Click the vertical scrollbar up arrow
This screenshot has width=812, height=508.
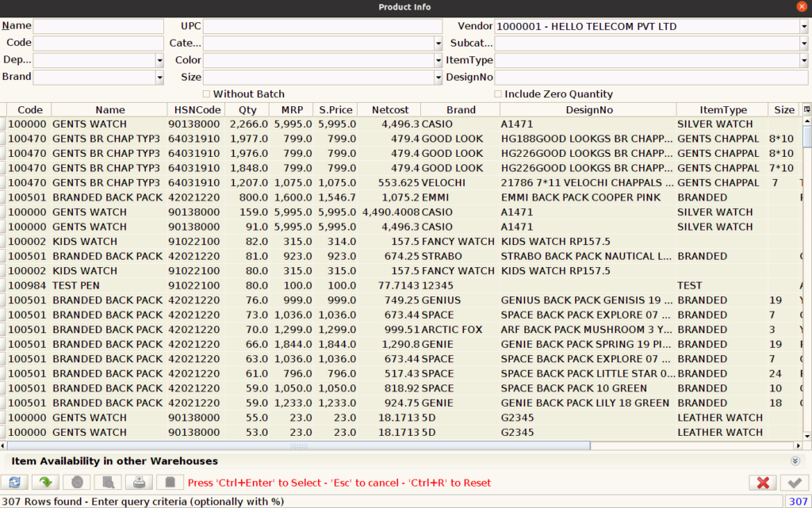point(806,120)
